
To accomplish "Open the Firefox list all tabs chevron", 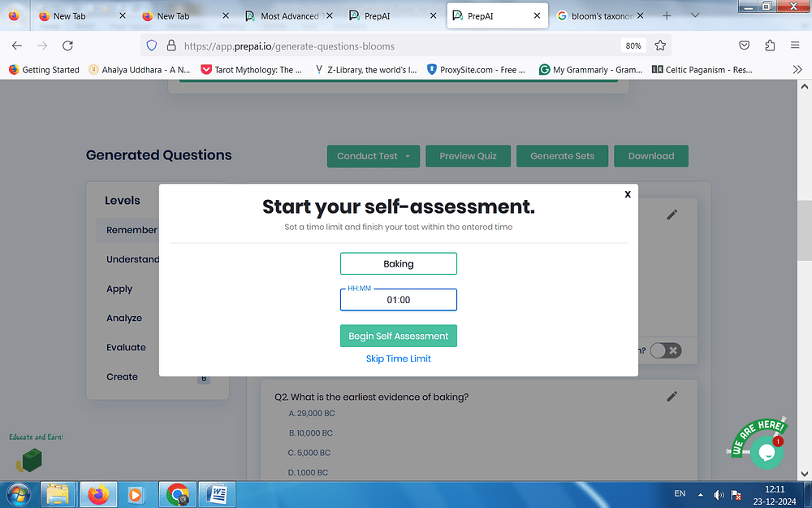I will (695, 15).
